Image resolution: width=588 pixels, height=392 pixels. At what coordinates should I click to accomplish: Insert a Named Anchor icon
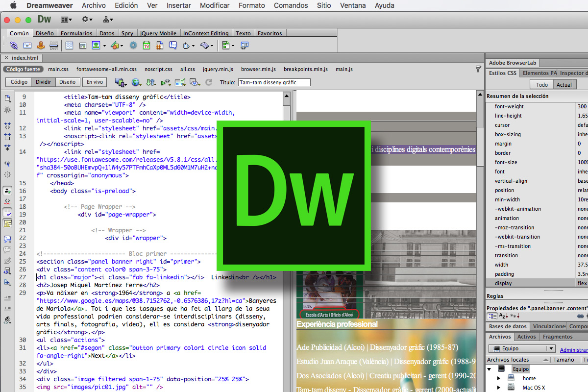41,46
